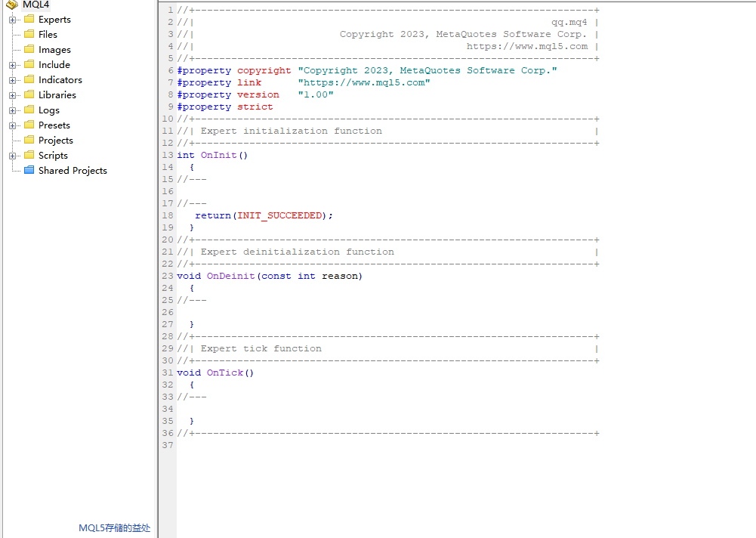Click empty line 37 in code editor
756x538 pixels.
(x=378, y=445)
